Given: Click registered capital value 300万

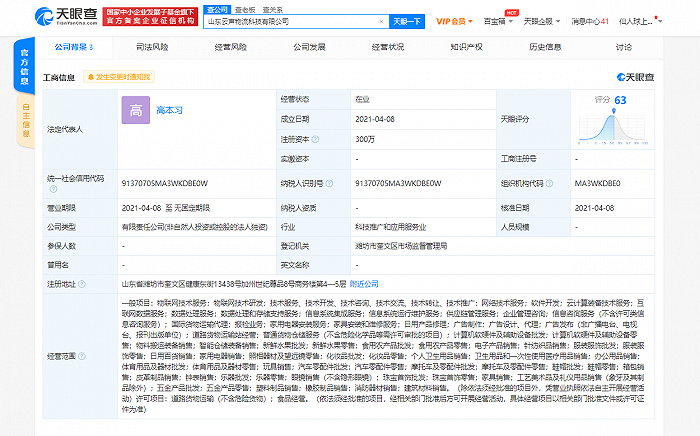Looking at the screenshot, I should [x=365, y=139].
